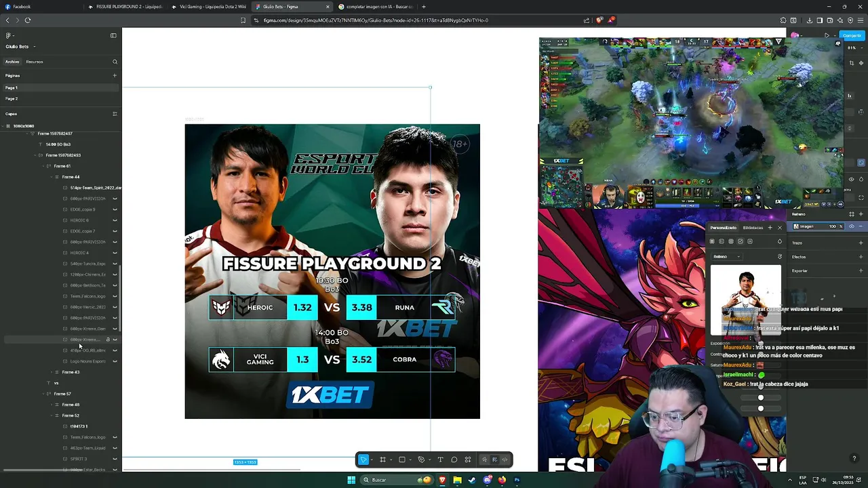Add a fill with plus icon in popup

[x=770, y=228]
